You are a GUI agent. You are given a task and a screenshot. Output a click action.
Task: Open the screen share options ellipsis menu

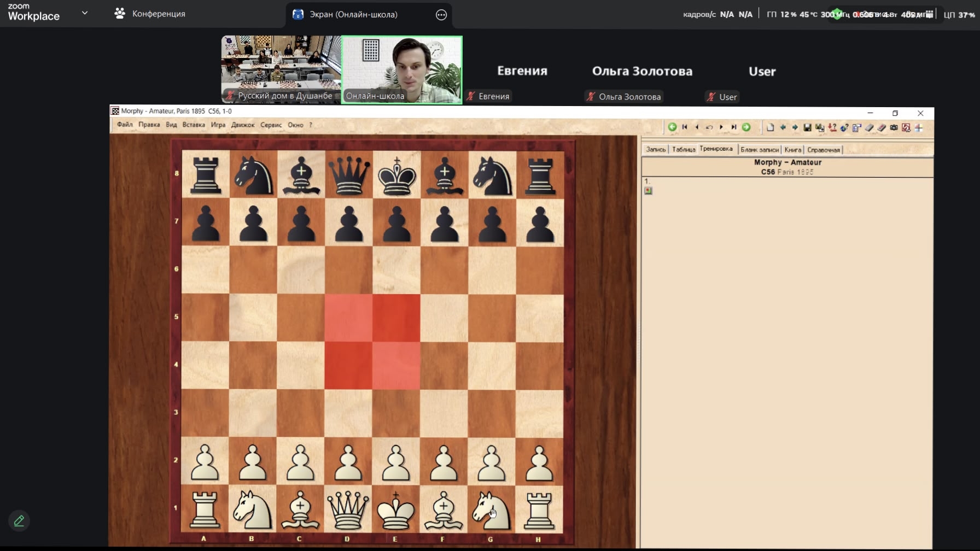tap(441, 15)
